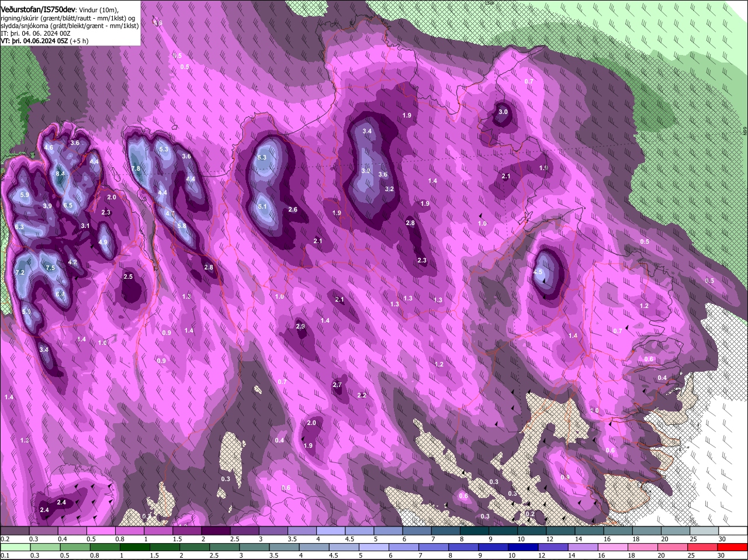Click the 2.6 precipitation value
The image size is (748, 560).
coord(293,210)
